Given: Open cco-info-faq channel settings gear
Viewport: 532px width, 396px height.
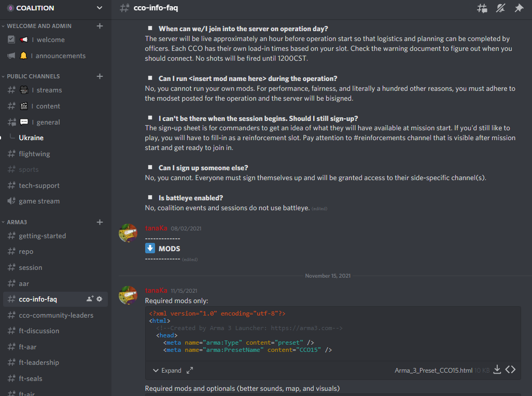Looking at the screenshot, I should tap(100, 299).
